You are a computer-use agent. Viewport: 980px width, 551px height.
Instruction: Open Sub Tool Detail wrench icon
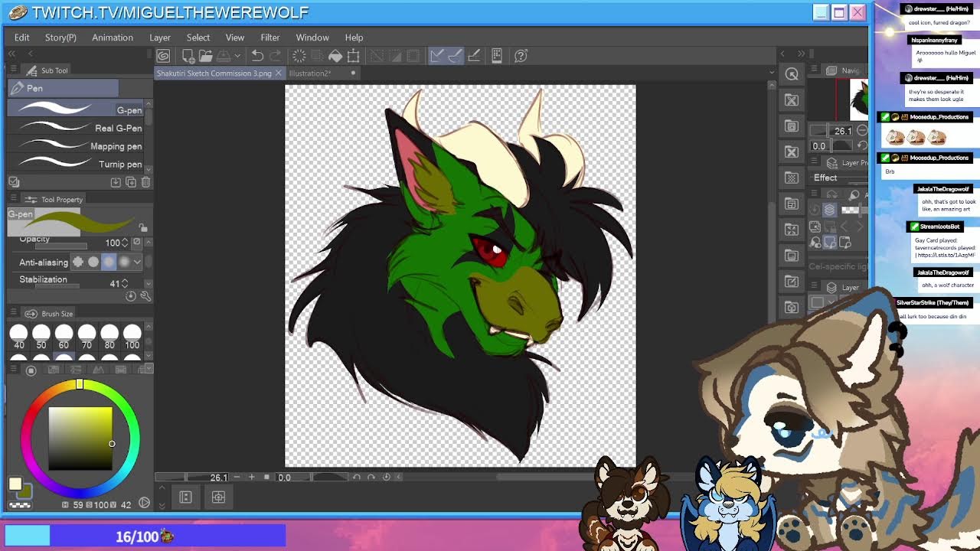pyautogui.click(x=145, y=296)
